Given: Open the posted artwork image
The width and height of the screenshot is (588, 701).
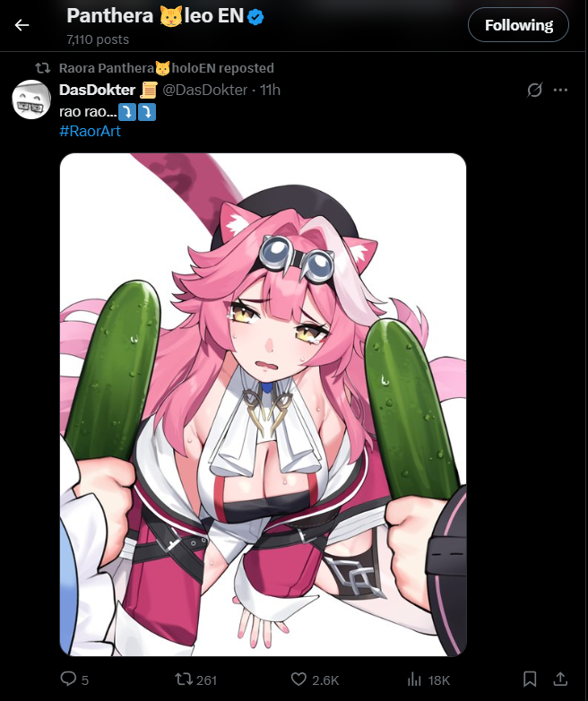Looking at the screenshot, I should (263, 404).
